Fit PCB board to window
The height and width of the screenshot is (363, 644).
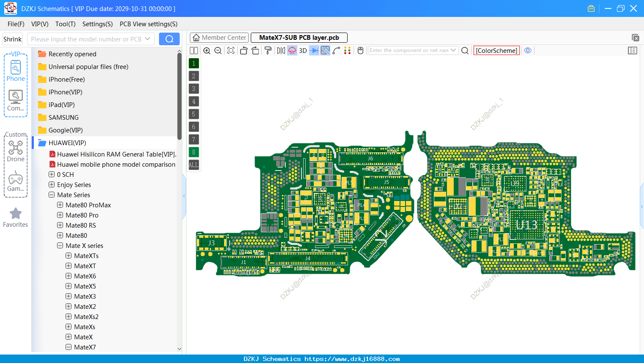tap(231, 50)
